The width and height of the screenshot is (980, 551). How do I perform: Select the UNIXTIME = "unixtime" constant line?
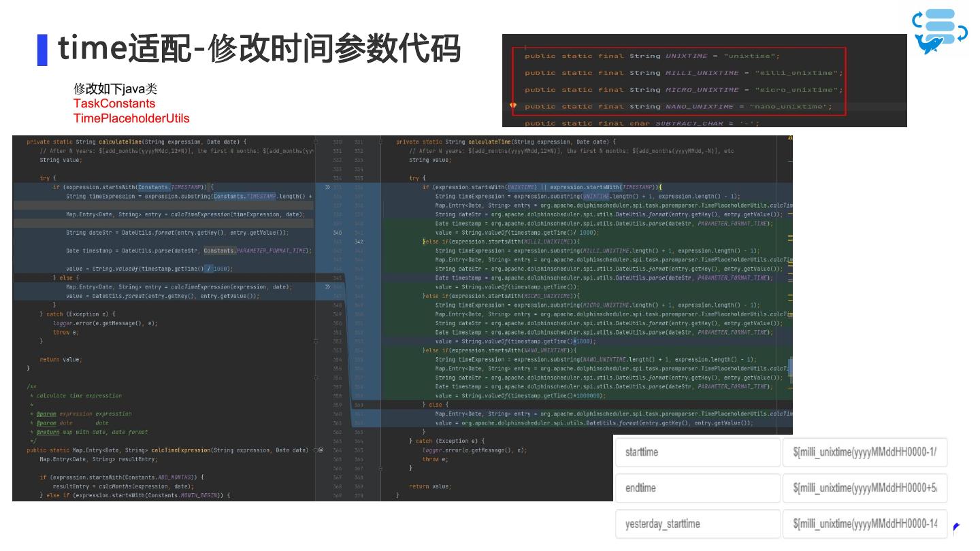click(x=652, y=56)
